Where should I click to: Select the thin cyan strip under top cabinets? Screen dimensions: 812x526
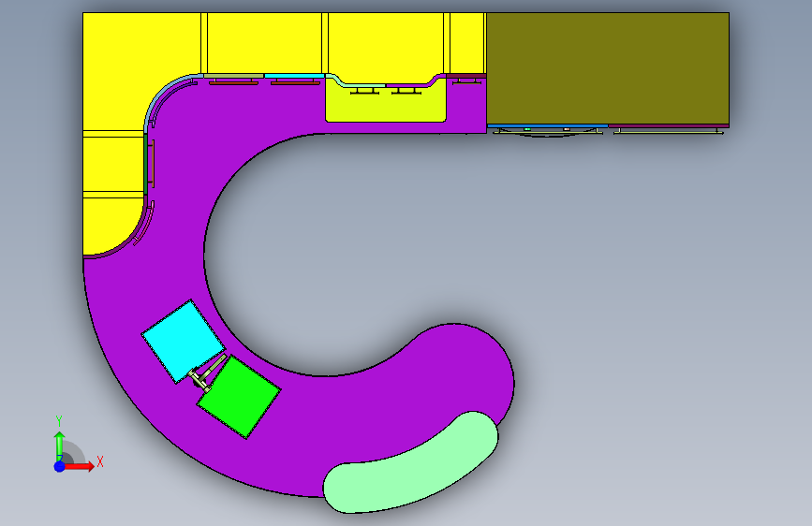294,76
